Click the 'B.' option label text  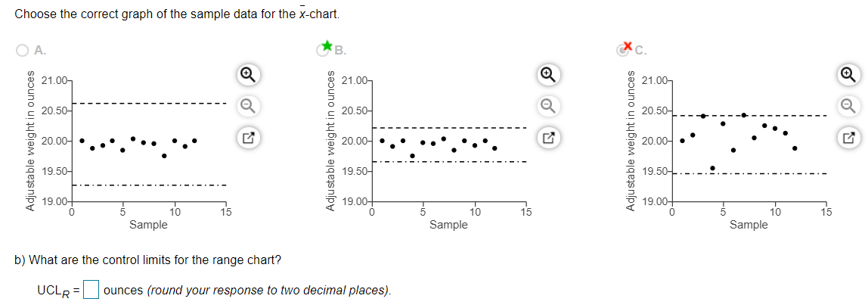340,51
